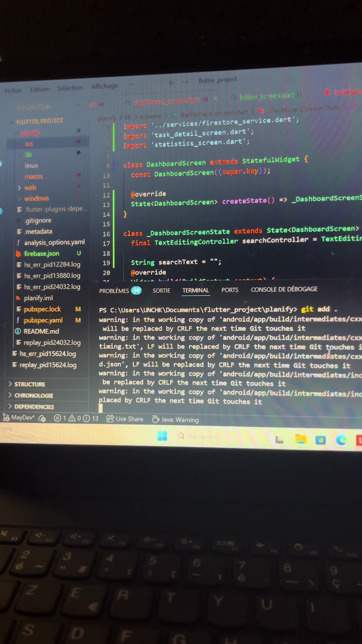Image resolution: width=362 pixels, height=644 pixels.
Task: Click the warnings triangle icon in status bar
Action: point(72,418)
